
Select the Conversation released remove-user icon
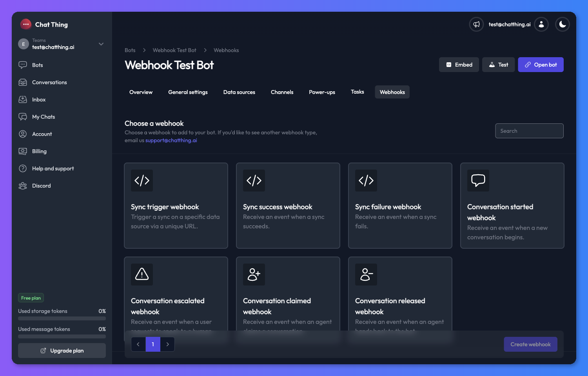coord(366,275)
